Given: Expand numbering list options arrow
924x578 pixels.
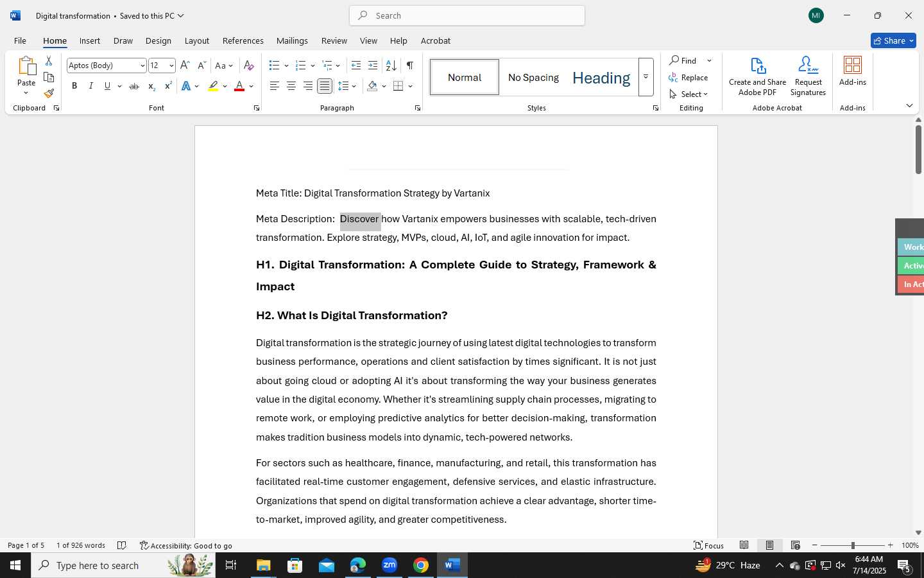Looking at the screenshot, I should [312, 66].
